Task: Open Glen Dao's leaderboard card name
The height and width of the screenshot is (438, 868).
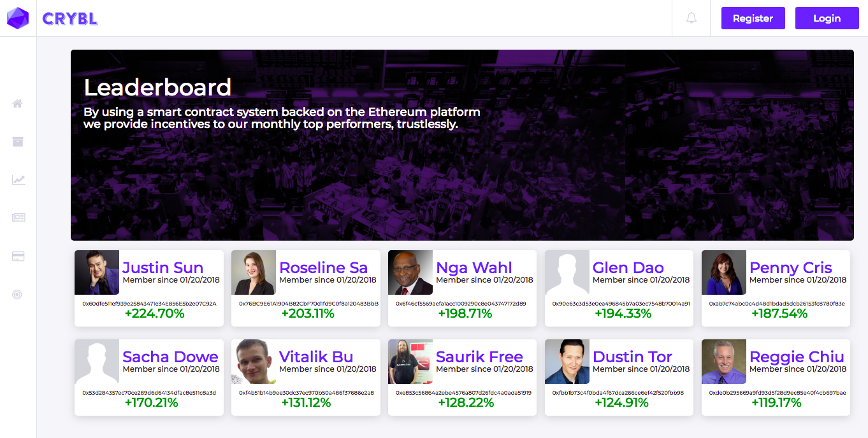Action: [x=628, y=268]
